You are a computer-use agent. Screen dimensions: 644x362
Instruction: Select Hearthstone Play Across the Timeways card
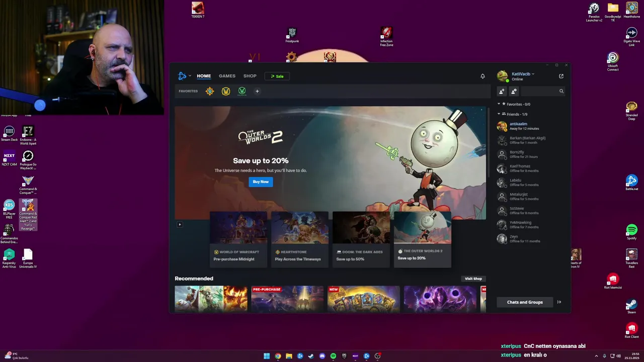300,239
